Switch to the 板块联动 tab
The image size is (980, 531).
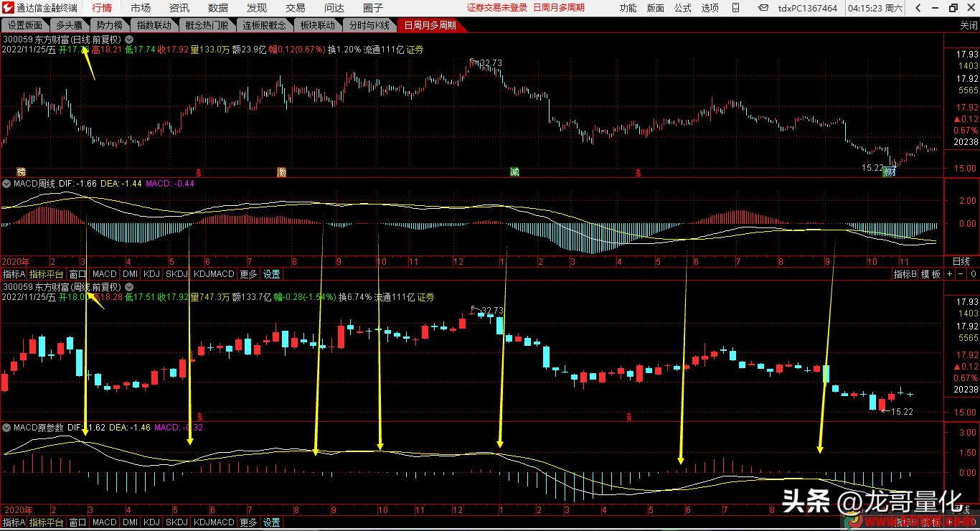point(318,25)
